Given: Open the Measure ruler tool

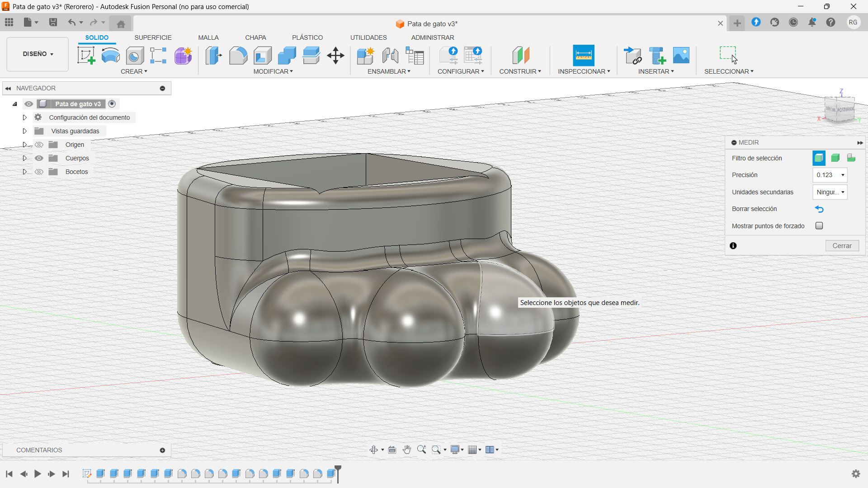Looking at the screenshot, I should (x=584, y=56).
